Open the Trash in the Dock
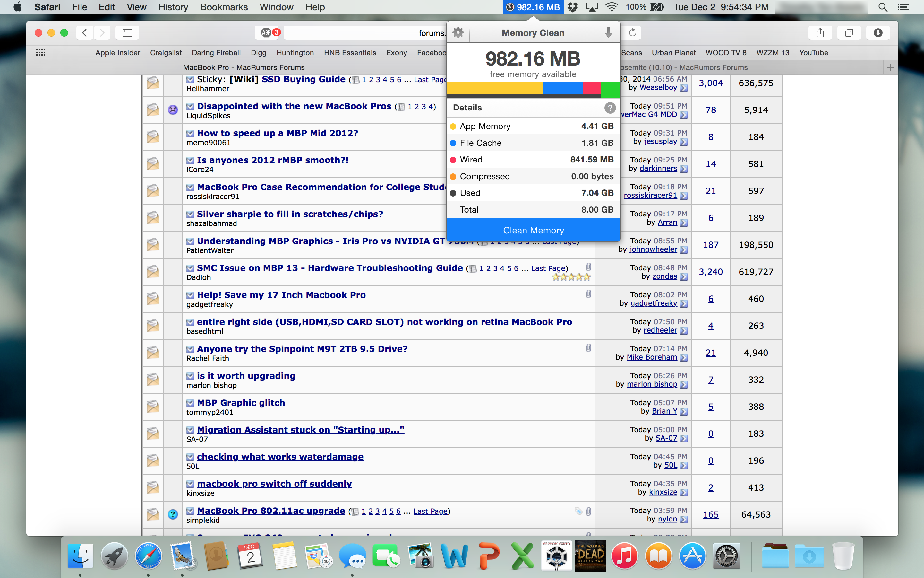Image resolution: width=924 pixels, height=578 pixels. click(843, 556)
